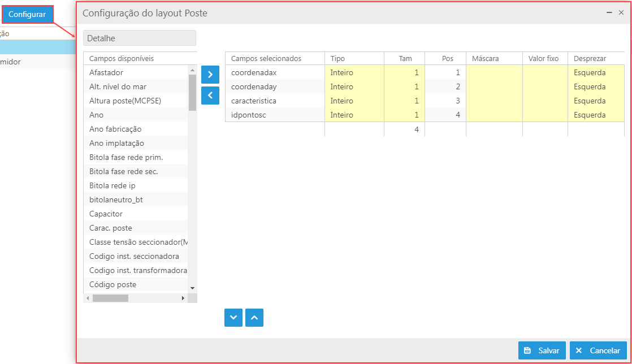Move selected field down with arrow button
The height and width of the screenshot is (364, 632).
233,318
